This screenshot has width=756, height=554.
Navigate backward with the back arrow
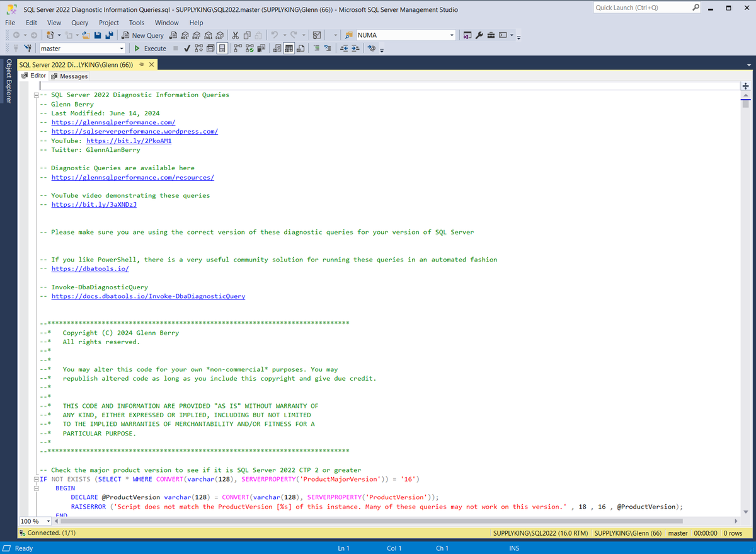pos(16,35)
